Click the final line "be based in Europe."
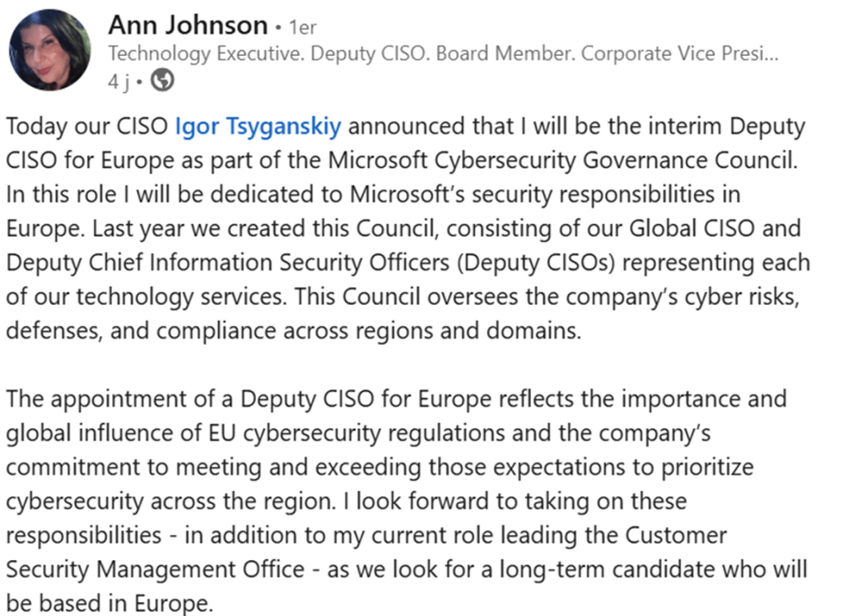 [x=109, y=603]
